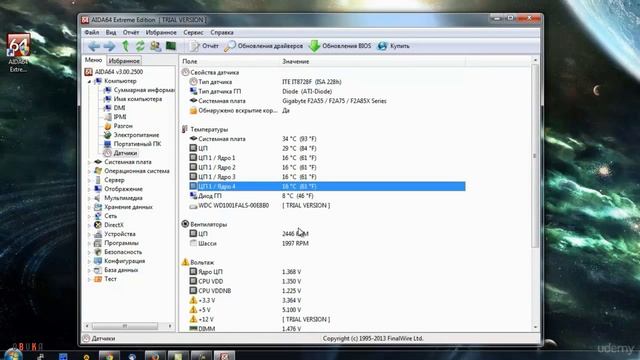This screenshot has width=640, height=360.
Task: Click the Forward navigation arrow
Action: point(109,46)
